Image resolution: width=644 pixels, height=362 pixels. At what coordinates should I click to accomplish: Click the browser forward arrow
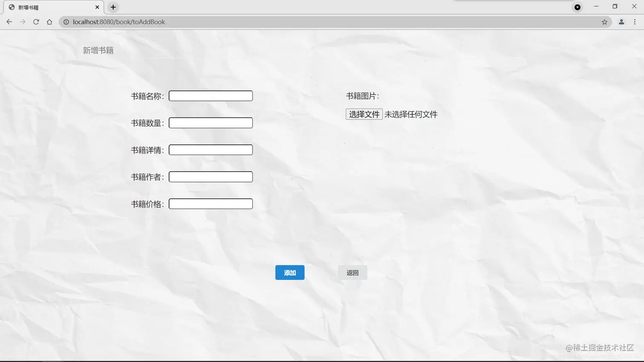tap(23, 22)
